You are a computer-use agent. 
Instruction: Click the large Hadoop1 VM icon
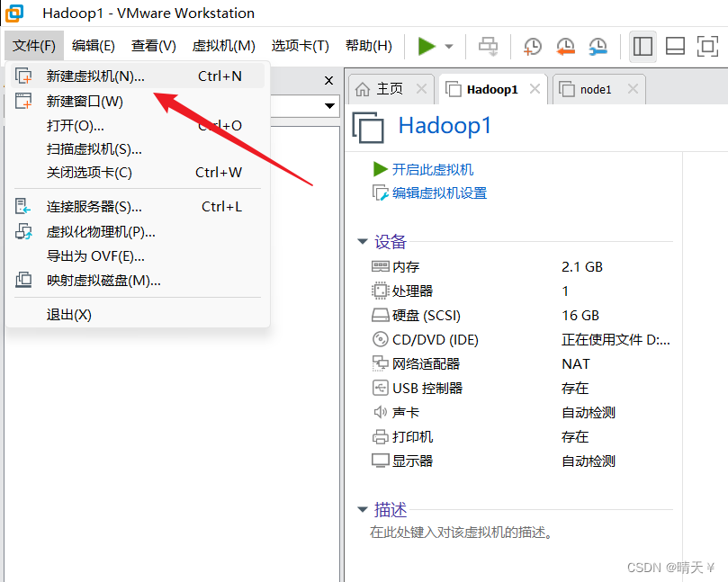368,128
